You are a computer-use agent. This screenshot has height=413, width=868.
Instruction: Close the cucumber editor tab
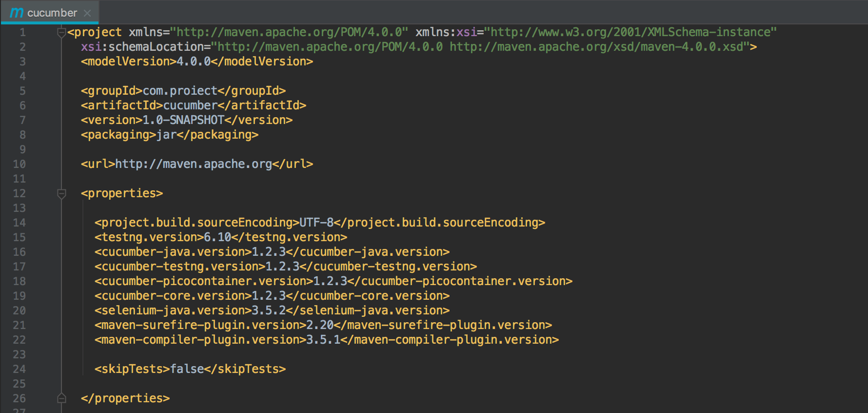[x=87, y=13]
